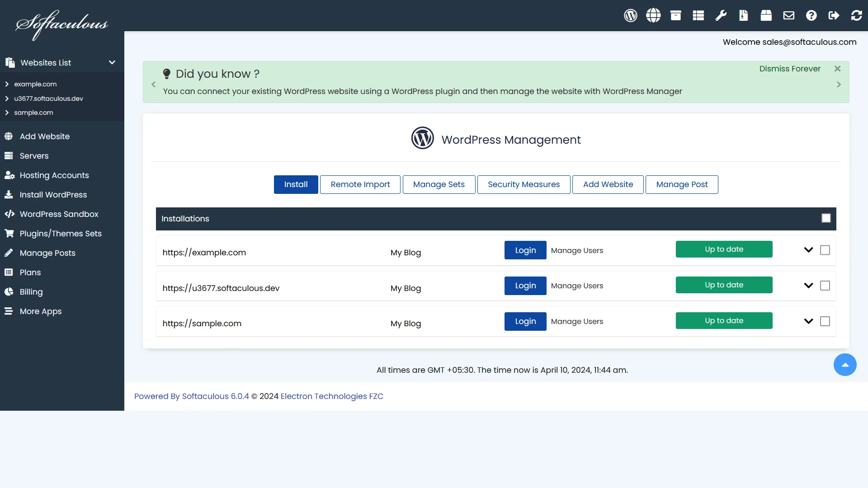Click the WordPress icon in top toolbar

[630, 15]
